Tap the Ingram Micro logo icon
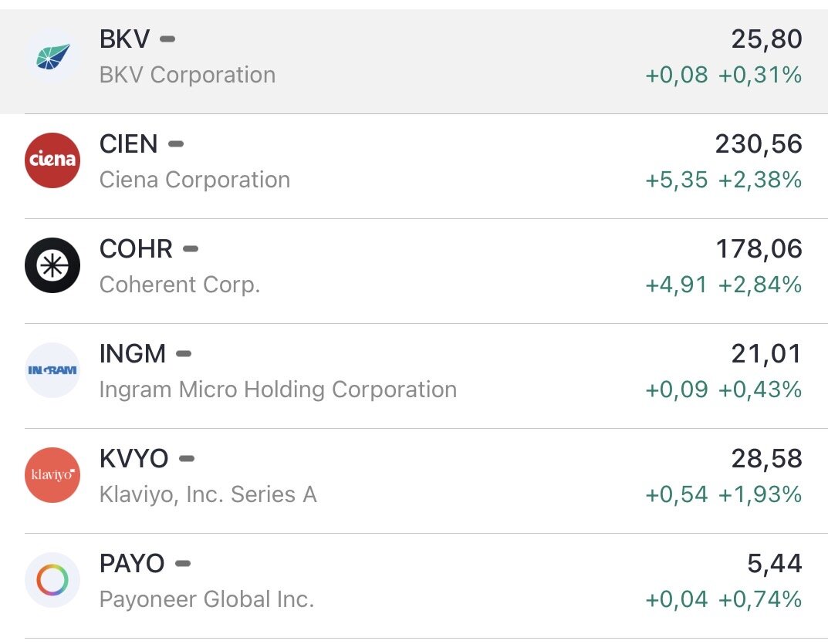This screenshot has width=828, height=644. coord(52,370)
